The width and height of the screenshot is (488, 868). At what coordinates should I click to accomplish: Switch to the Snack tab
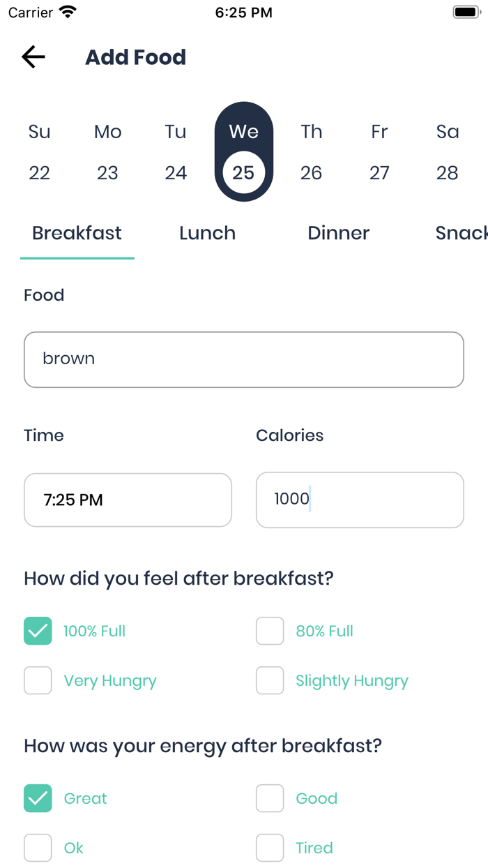[460, 233]
